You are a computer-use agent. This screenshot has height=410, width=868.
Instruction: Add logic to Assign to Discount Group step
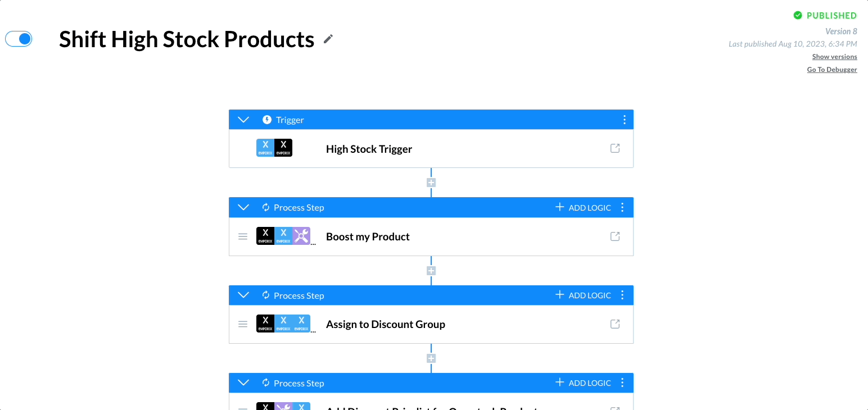click(x=583, y=295)
